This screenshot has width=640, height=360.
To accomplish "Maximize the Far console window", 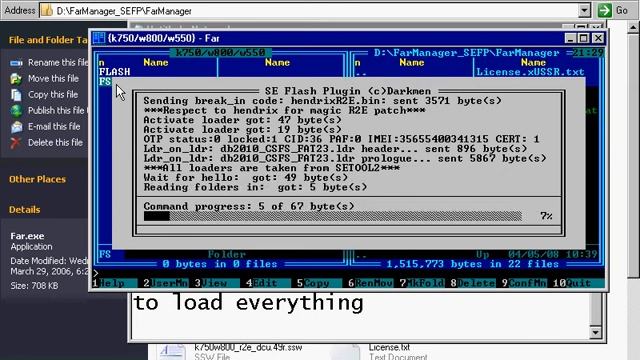I will click(x=584, y=38).
